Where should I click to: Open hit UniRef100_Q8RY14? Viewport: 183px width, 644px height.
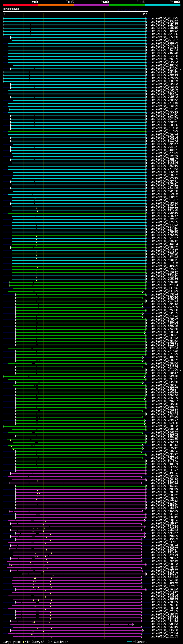pyautogui.click(x=164, y=75)
